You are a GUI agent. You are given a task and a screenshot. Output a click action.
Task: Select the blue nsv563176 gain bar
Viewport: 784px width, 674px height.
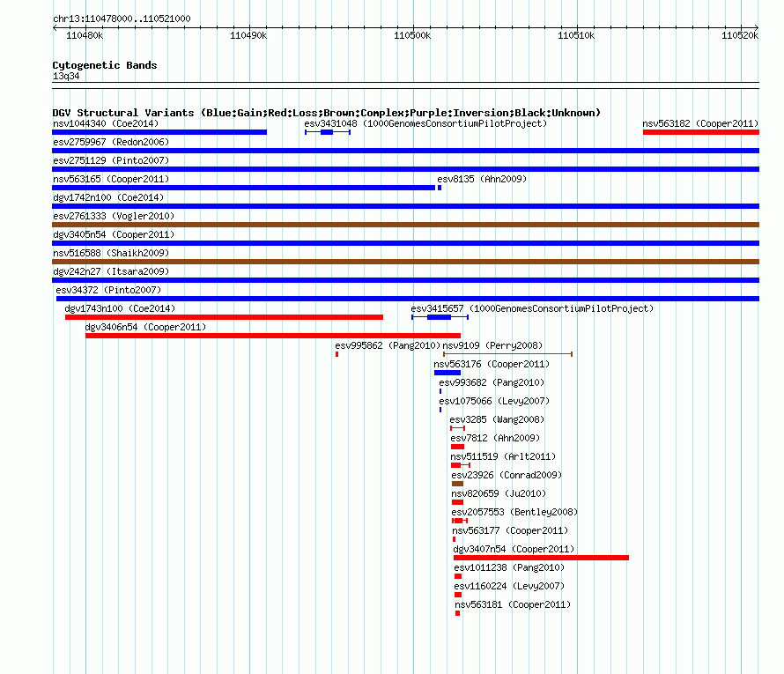[447, 373]
